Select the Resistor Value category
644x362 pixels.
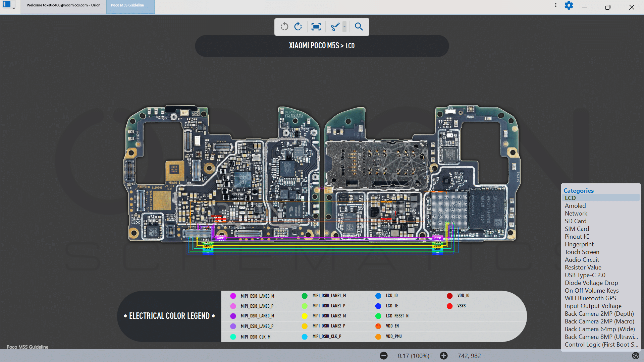[601, 267]
